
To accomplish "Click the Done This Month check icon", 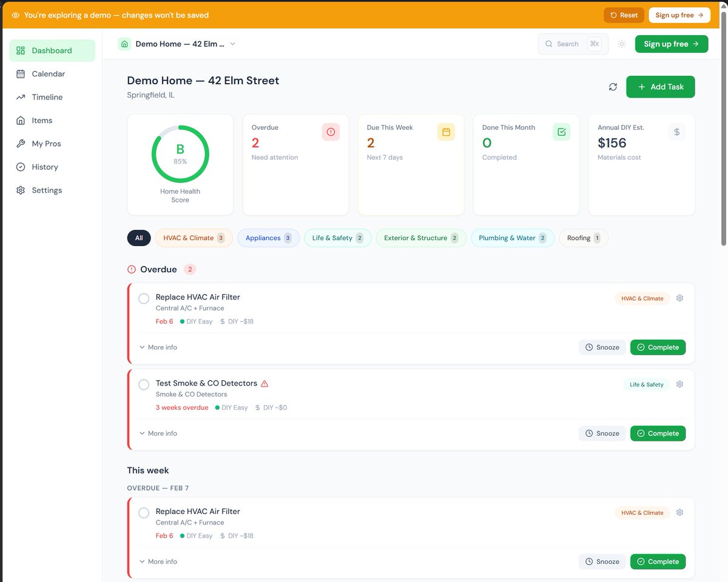I will (x=561, y=132).
